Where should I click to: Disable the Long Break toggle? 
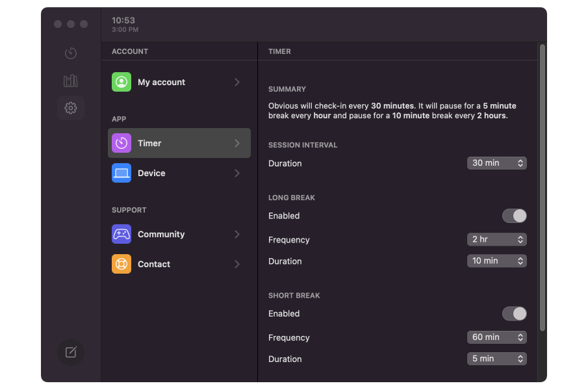pyautogui.click(x=514, y=215)
